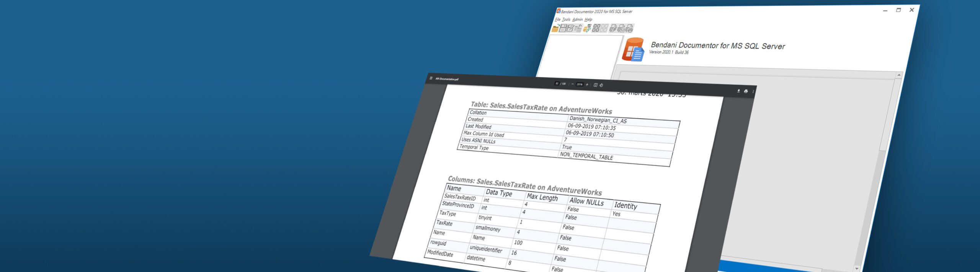Click the dark four-squares grid toolbar icon
The width and height of the screenshot is (980, 272).
pos(596,28)
